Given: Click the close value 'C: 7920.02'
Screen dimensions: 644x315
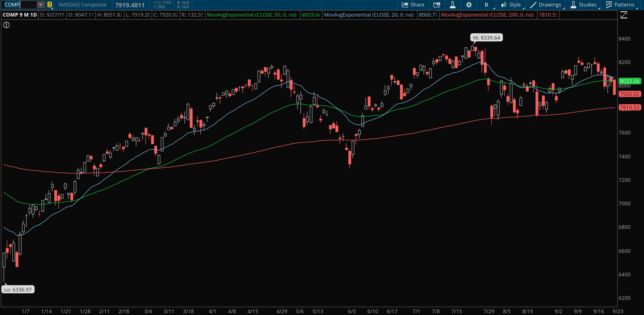Looking at the screenshot, I should (165, 15).
